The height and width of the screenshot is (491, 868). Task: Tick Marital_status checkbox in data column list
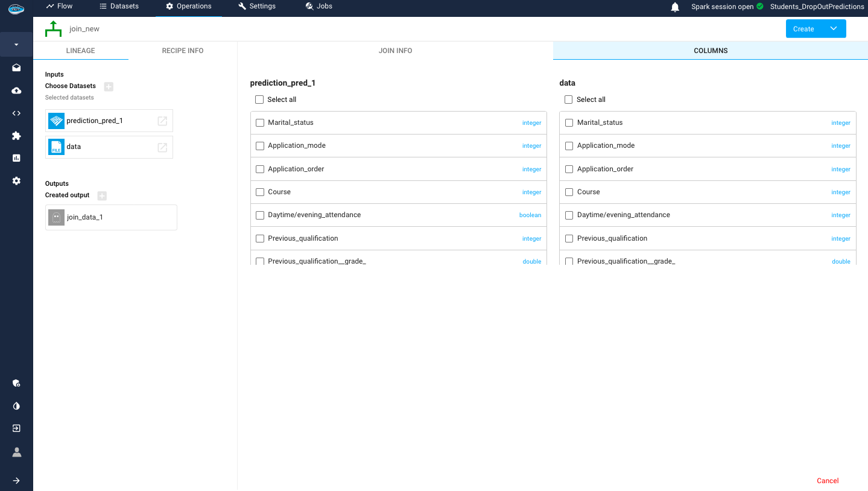[x=569, y=122]
